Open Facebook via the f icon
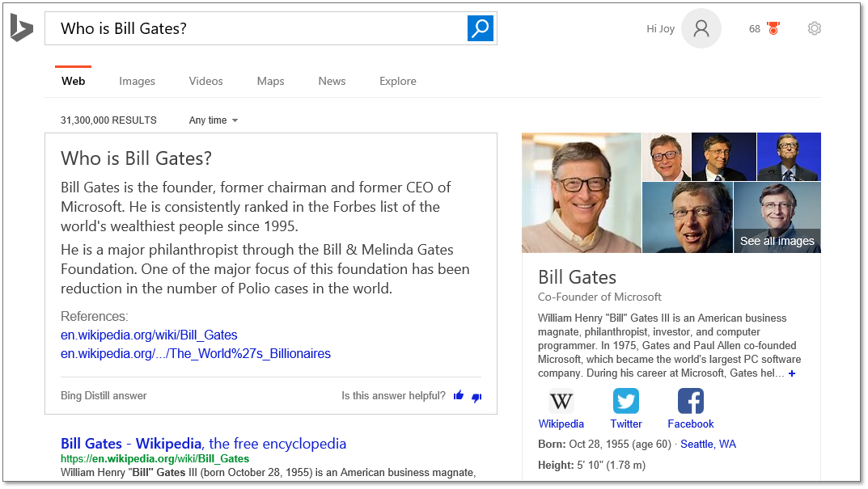Image resolution: width=868 pixels, height=489 pixels. click(x=690, y=400)
